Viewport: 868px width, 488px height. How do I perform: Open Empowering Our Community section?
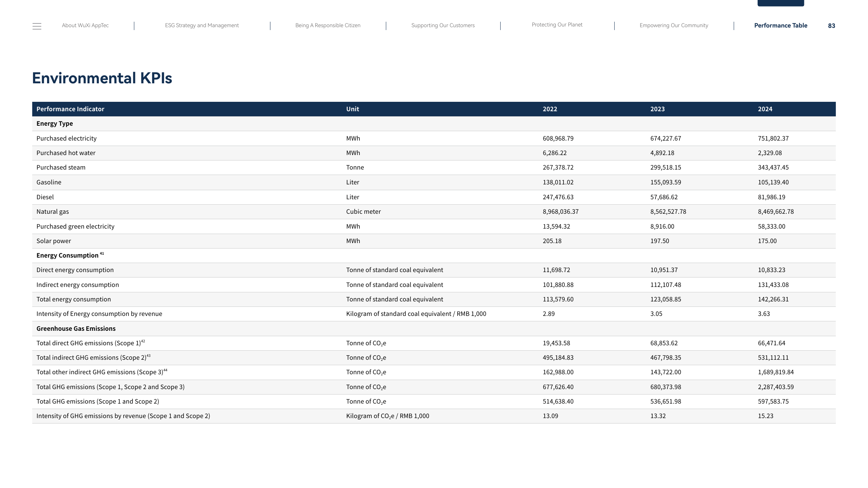[674, 25]
